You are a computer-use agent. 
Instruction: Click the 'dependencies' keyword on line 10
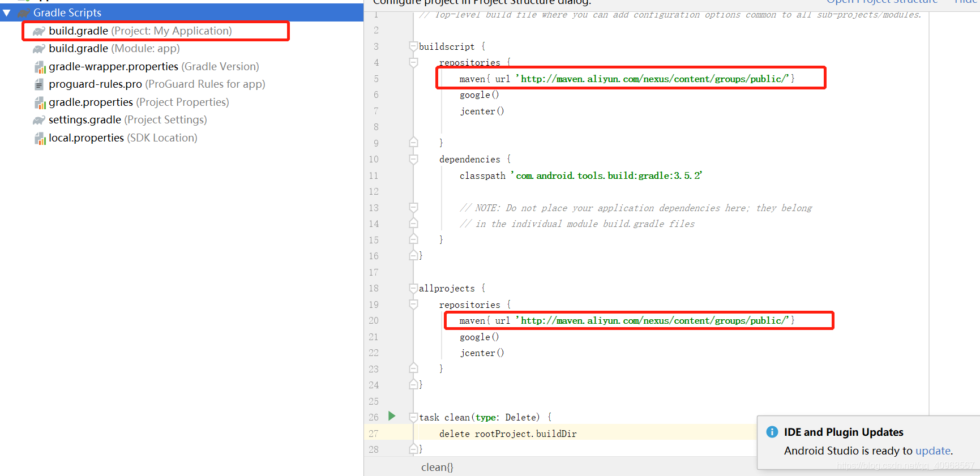470,159
